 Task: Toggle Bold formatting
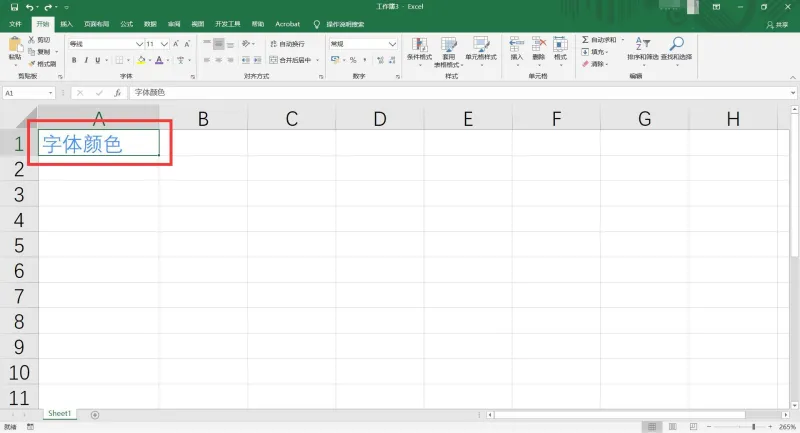pos(74,60)
